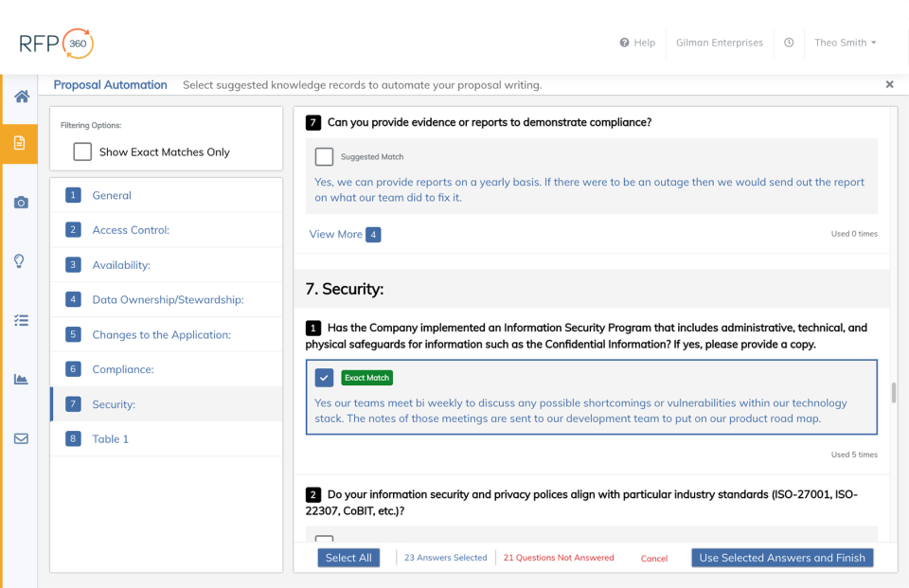Viewport: 909px width, 588px height.
Task: Click the clock history icon in header
Action: click(x=789, y=43)
